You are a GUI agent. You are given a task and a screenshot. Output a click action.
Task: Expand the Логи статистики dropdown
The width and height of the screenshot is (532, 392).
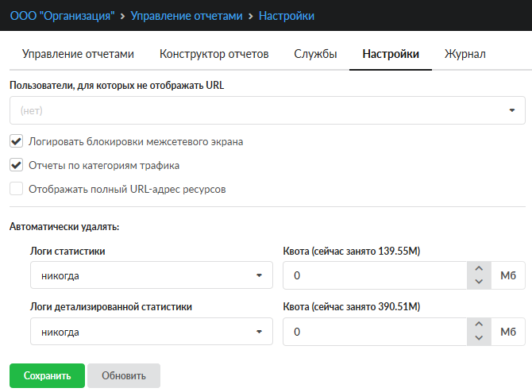coord(152,275)
